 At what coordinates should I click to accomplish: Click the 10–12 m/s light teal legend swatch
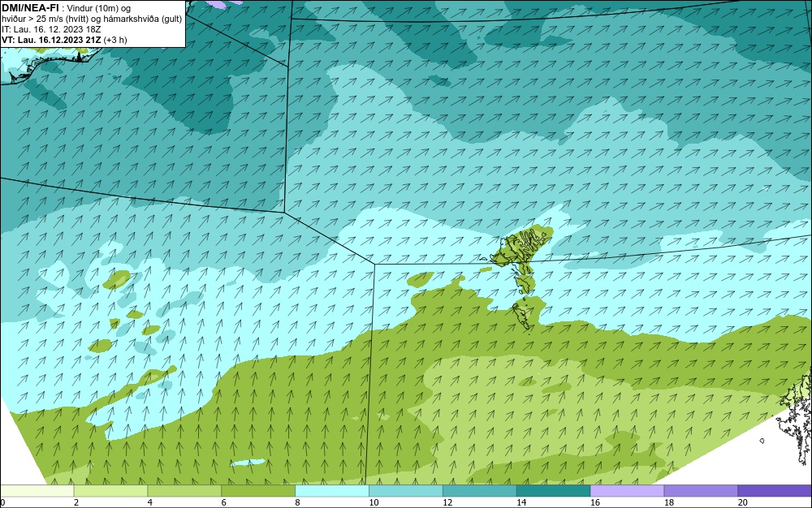click(406, 491)
